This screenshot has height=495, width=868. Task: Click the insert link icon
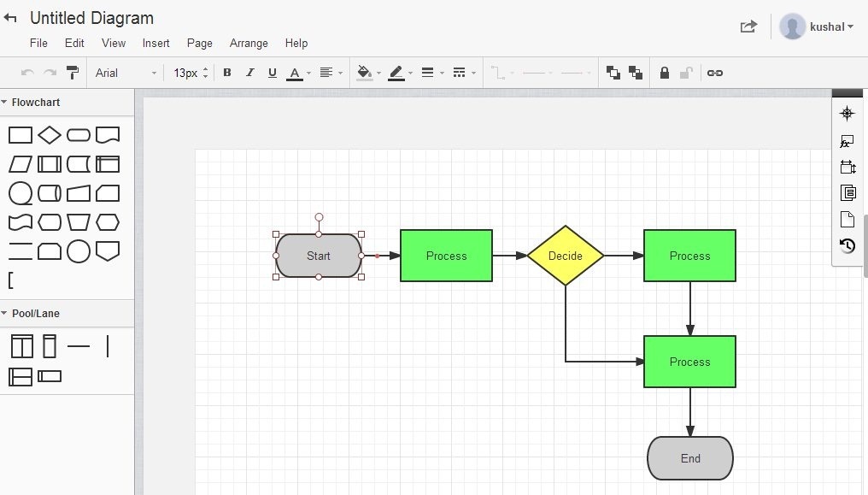715,73
